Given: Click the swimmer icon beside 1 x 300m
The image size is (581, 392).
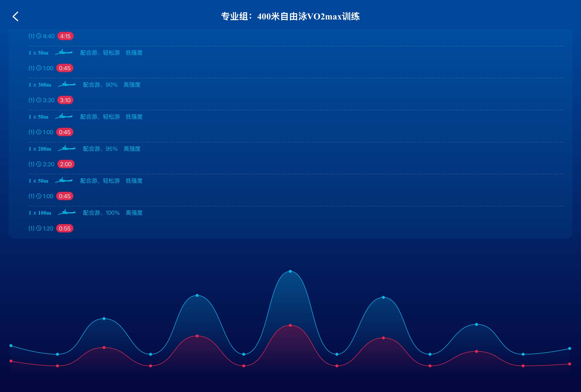Looking at the screenshot, I should [x=66, y=84].
